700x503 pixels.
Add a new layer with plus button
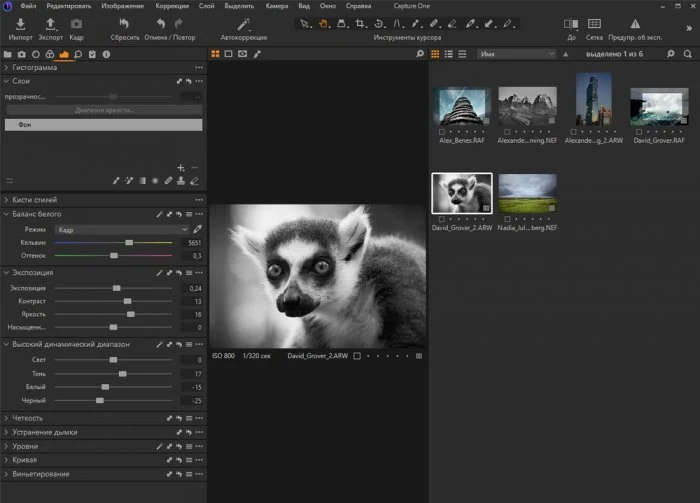180,168
